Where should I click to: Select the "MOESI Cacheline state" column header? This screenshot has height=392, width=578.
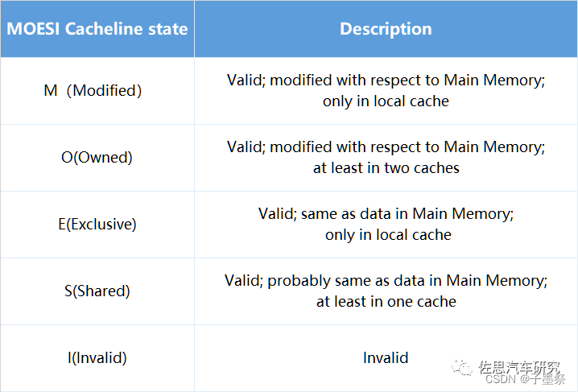pos(97,29)
